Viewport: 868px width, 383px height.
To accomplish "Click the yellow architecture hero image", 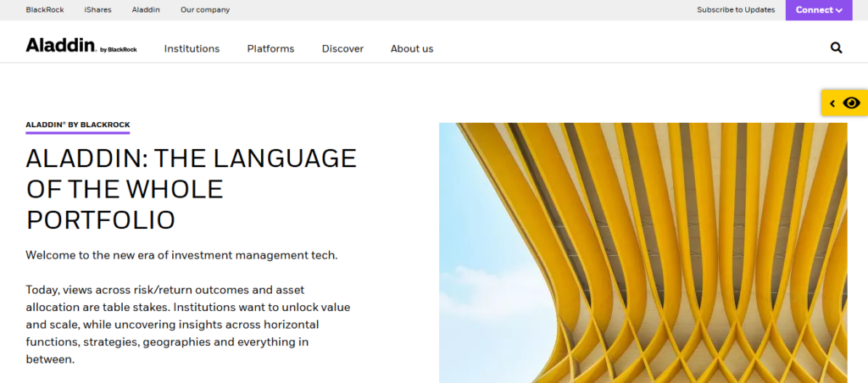I will point(643,253).
